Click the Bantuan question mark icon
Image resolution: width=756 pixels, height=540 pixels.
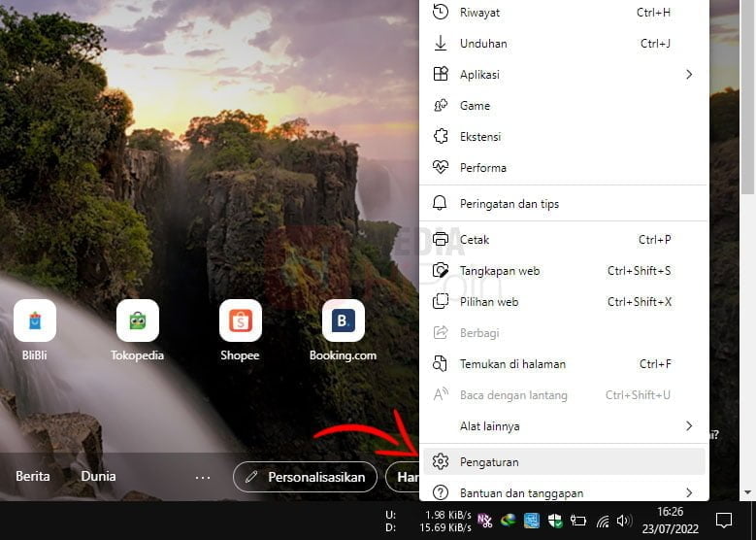point(441,492)
